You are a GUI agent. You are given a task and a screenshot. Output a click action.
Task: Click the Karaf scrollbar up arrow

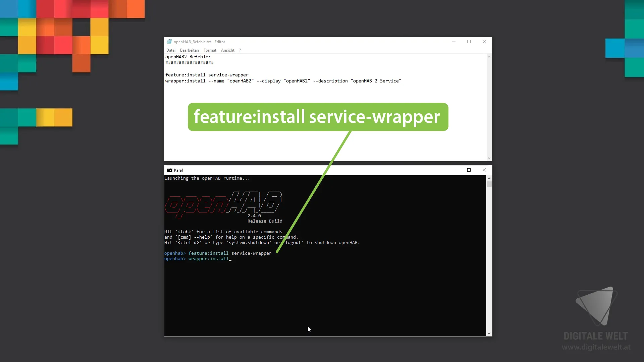point(489,178)
